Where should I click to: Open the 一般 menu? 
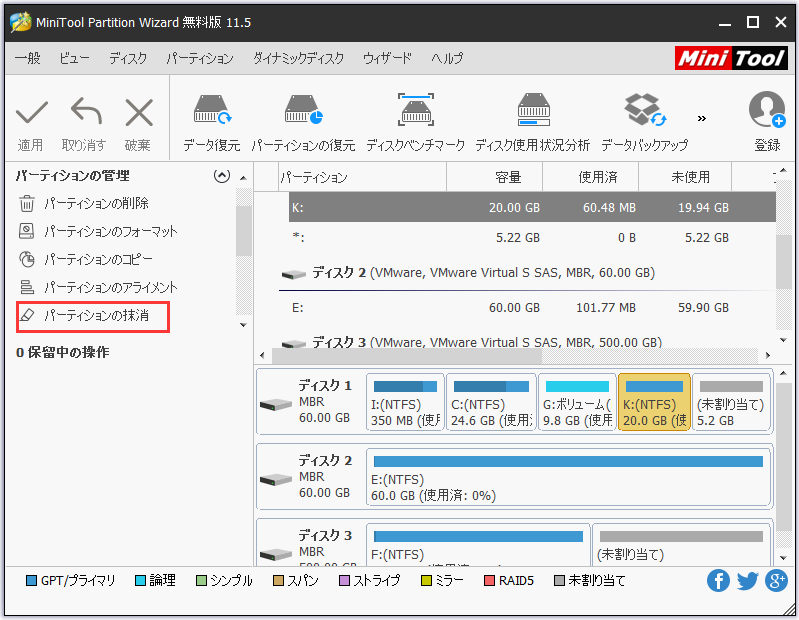pos(28,58)
